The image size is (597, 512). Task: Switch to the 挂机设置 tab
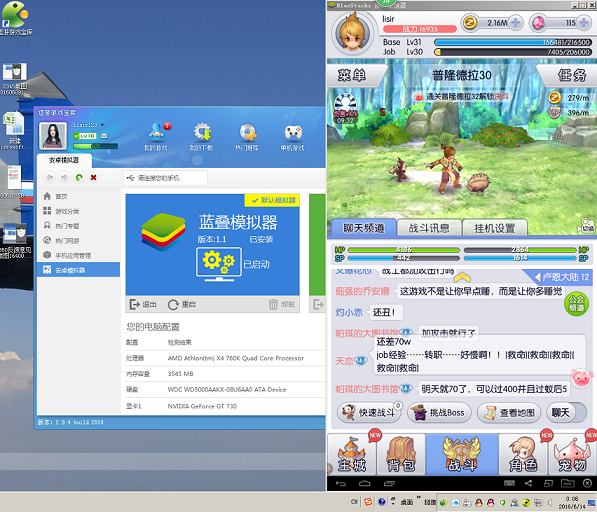(495, 228)
